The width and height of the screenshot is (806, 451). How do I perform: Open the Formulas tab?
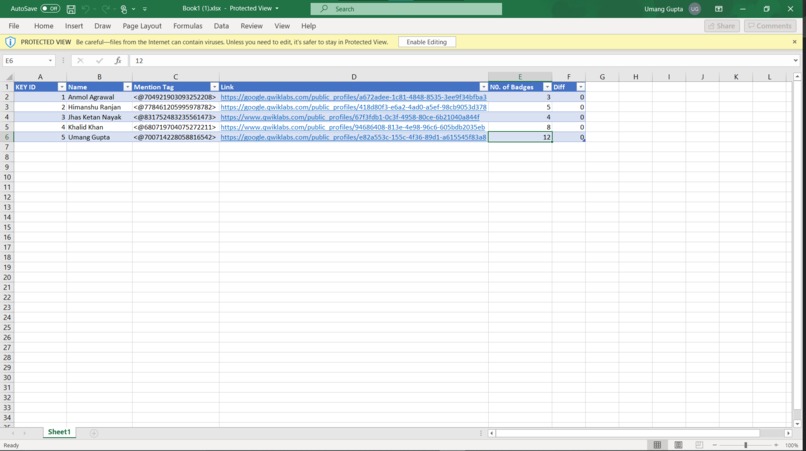tap(188, 26)
